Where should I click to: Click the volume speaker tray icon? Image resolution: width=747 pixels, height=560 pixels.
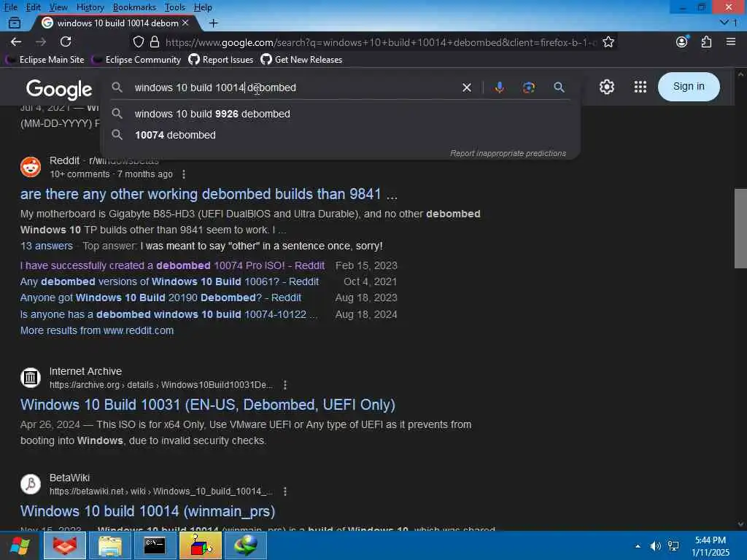click(x=656, y=546)
